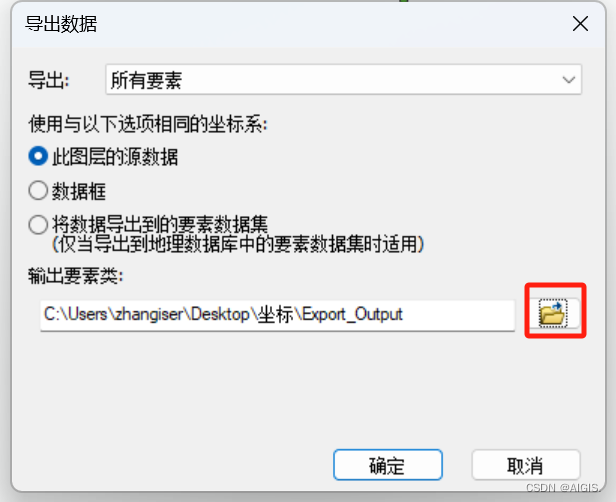Select the 此图层的源数据 radio button
The width and height of the screenshot is (616, 502).
(x=38, y=156)
